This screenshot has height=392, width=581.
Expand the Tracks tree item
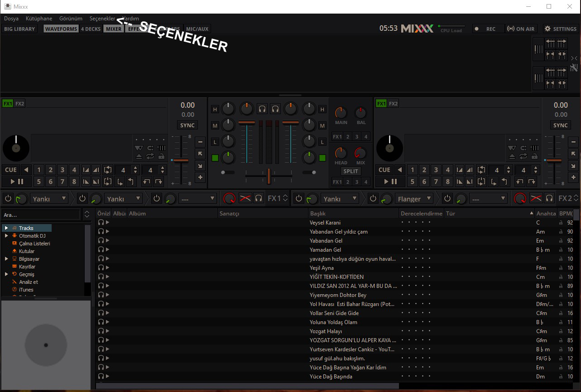(6, 228)
